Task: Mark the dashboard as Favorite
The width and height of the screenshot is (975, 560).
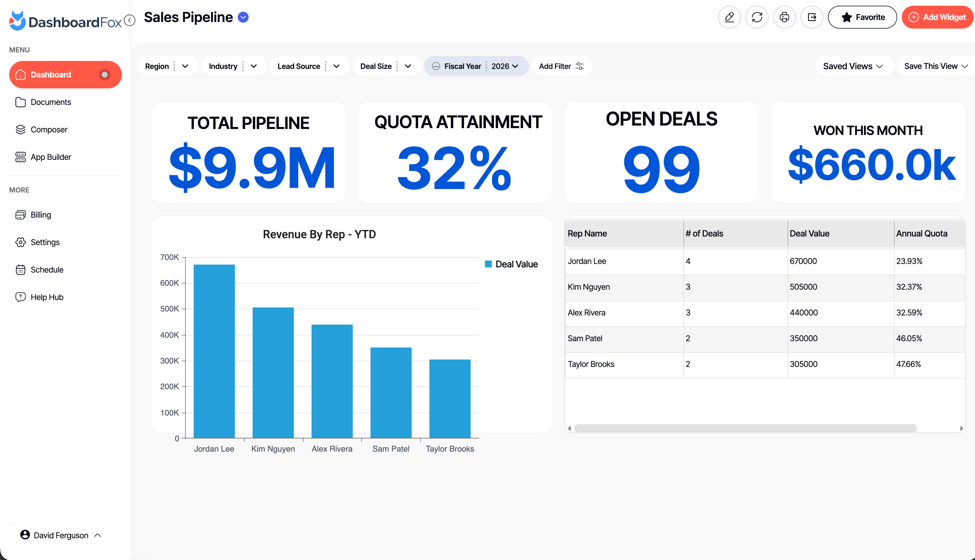Action: 862,17
